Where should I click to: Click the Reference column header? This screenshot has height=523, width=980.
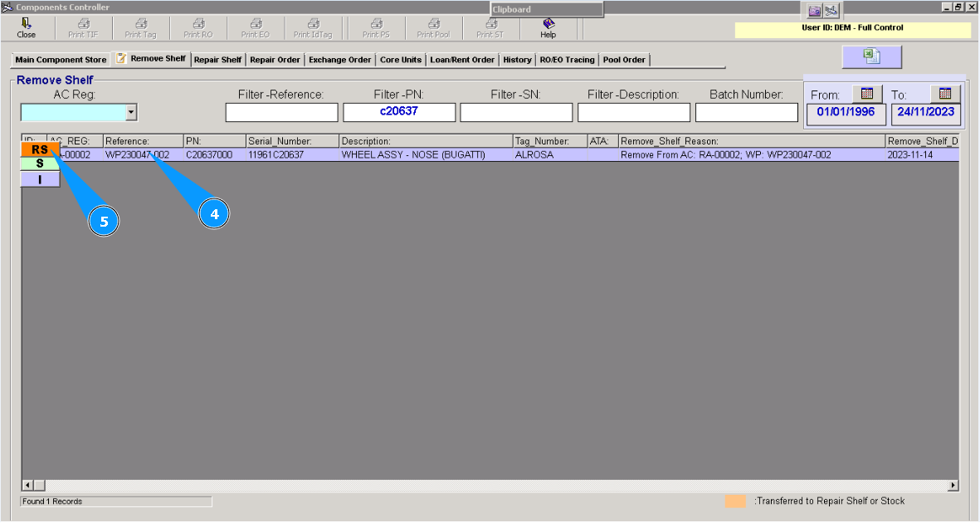(x=143, y=141)
